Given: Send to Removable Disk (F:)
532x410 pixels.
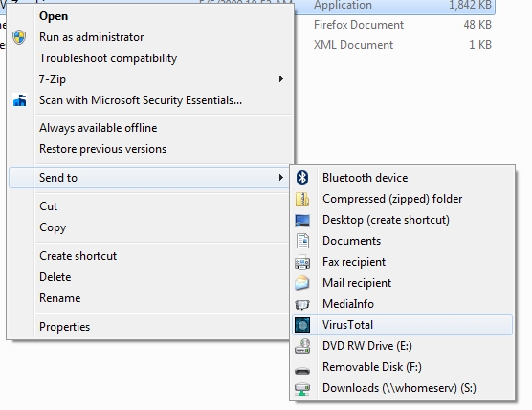Looking at the screenshot, I should tap(402, 367).
